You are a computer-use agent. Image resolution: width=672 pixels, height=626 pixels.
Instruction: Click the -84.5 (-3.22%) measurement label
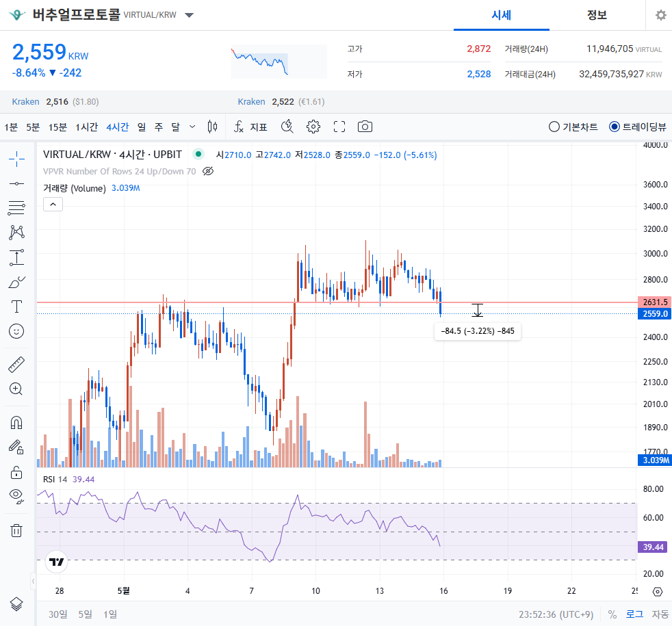tap(478, 330)
